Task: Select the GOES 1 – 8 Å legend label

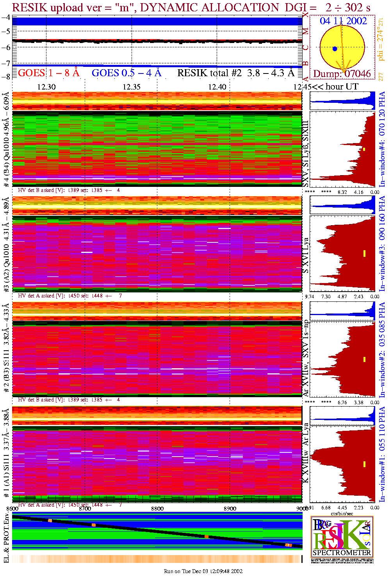Action: tap(48, 73)
